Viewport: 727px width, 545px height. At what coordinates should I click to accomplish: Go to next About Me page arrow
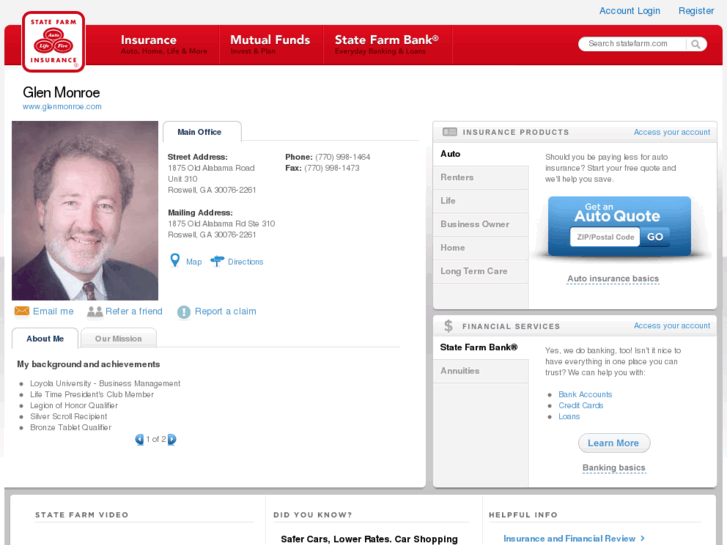(172, 439)
